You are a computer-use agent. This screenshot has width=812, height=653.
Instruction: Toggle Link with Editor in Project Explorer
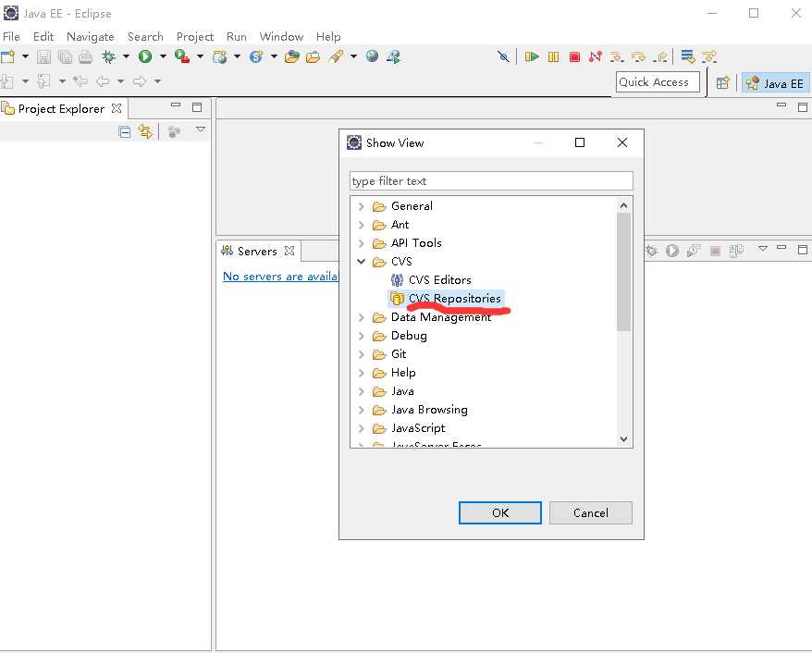pyautogui.click(x=145, y=131)
